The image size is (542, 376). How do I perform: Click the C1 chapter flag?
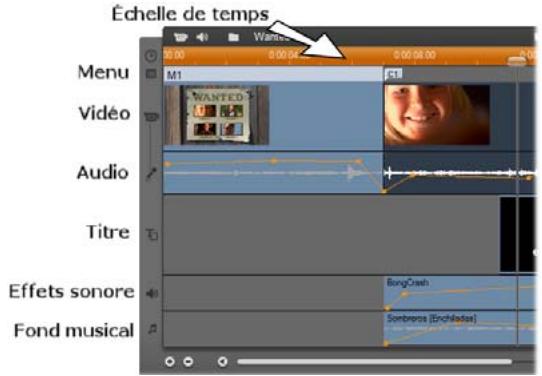click(x=394, y=74)
